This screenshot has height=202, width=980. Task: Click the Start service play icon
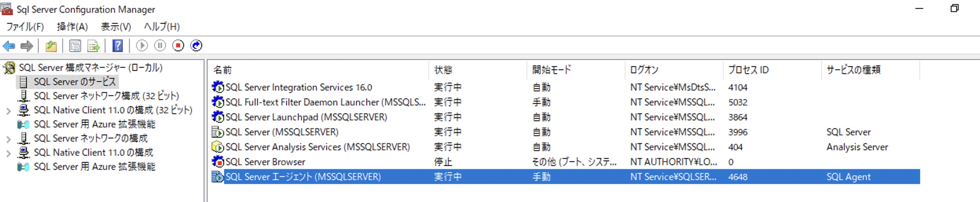point(142,46)
